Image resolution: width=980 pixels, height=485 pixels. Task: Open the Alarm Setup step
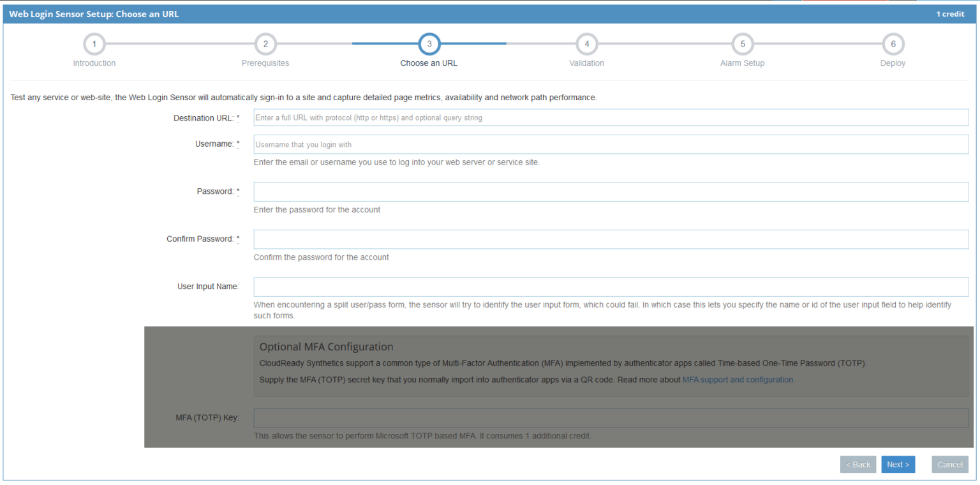[x=742, y=44]
